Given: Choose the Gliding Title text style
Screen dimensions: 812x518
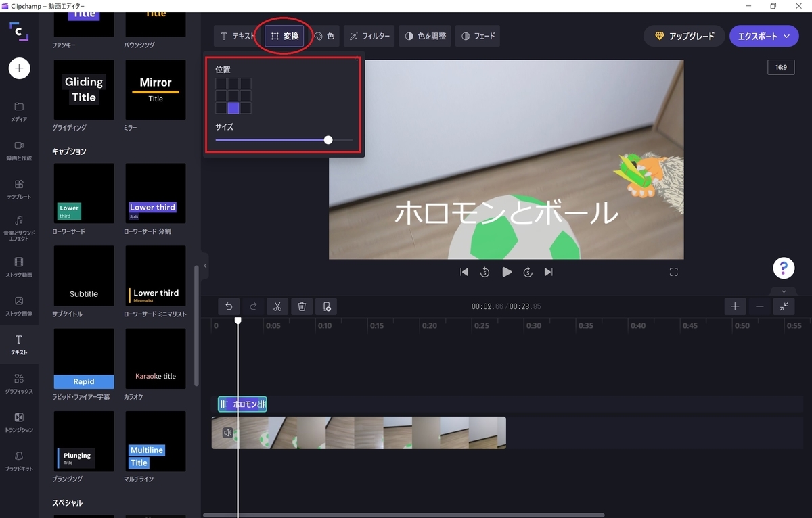Looking at the screenshot, I should [84, 89].
